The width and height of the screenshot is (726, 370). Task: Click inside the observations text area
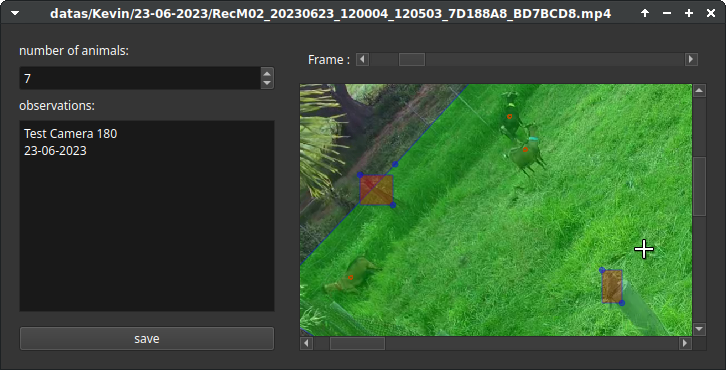[x=147, y=216]
